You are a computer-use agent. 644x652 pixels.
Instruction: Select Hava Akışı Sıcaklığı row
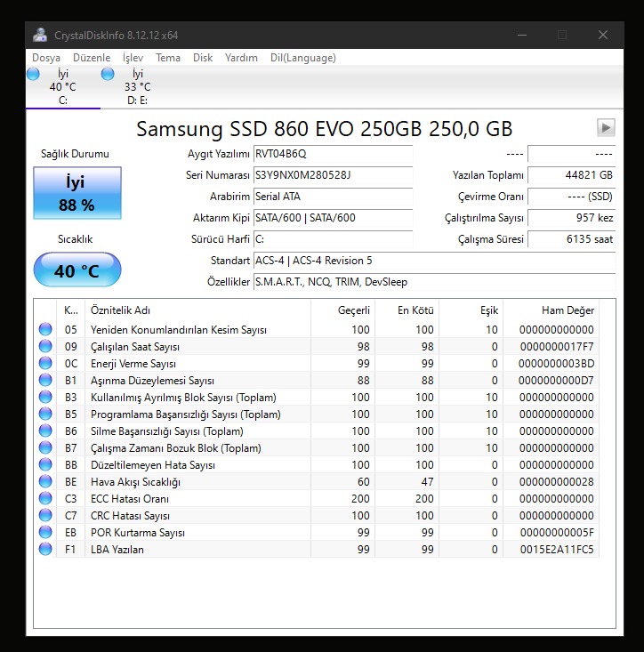(x=317, y=482)
